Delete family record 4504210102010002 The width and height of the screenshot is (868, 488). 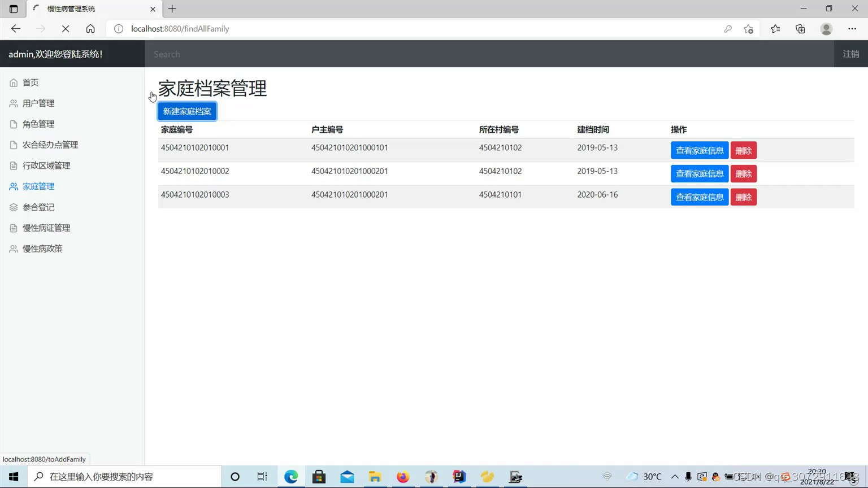744,174
